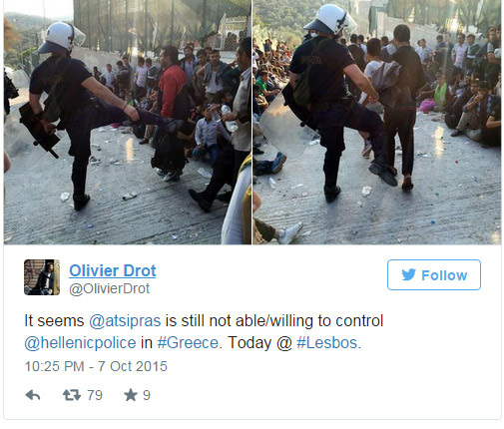Enlarge the left photo of the tweet
The image size is (504, 429).
(x=128, y=123)
